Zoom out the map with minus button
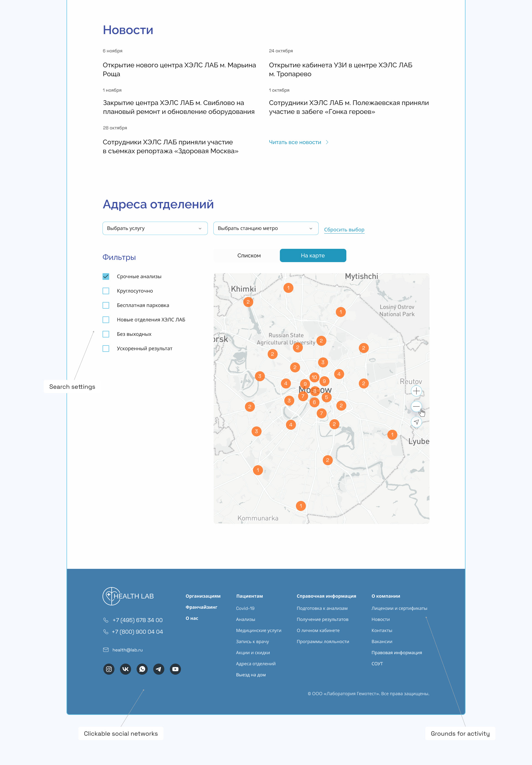 (416, 406)
